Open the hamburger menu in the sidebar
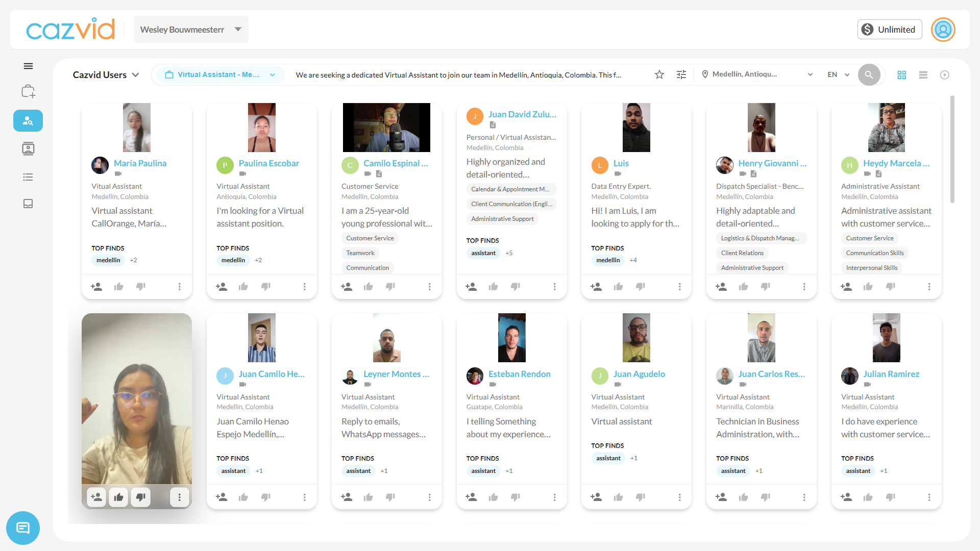The width and height of the screenshot is (980, 551). (x=28, y=66)
